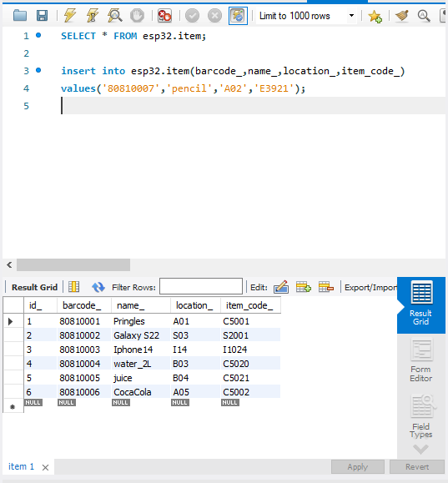Viewport: 448px width, 483px height.
Task: Commit the transaction checkmark icon
Action: click(x=192, y=15)
